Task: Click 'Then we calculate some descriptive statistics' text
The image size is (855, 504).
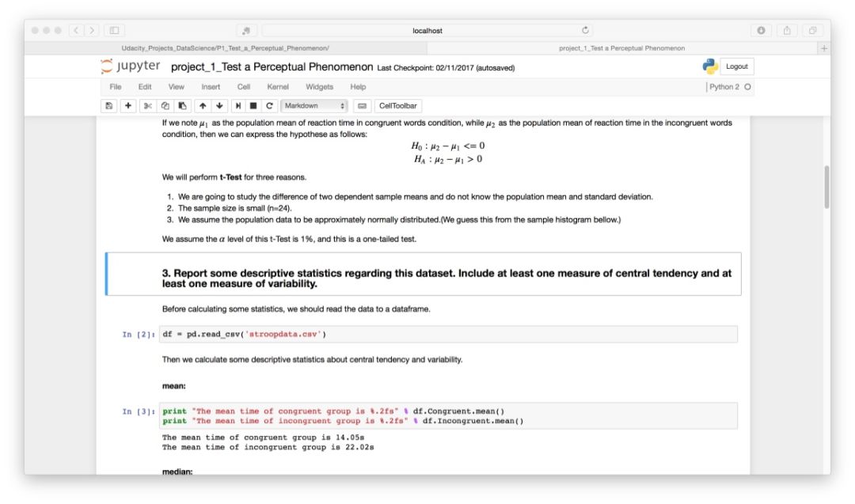Action: coord(312,360)
